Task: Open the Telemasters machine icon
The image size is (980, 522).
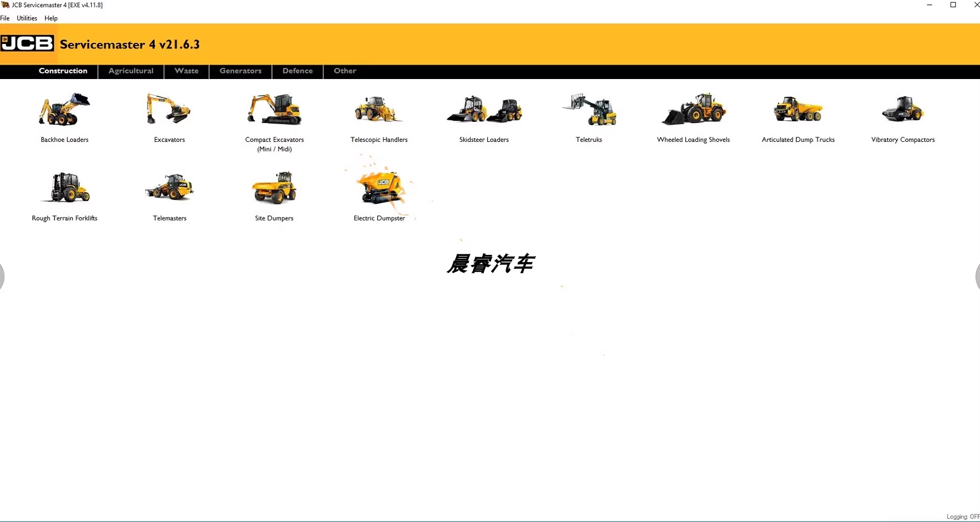Action: tap(169, 188)
